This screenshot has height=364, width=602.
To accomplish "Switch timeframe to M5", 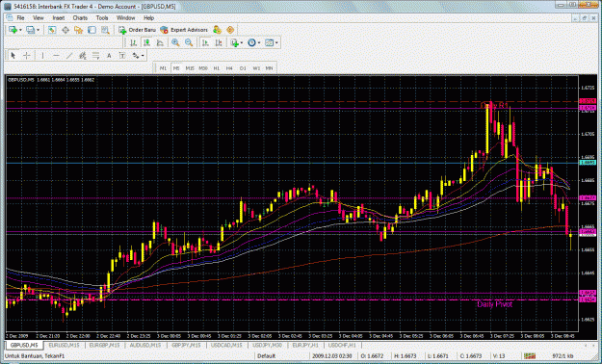I will click(x=176, y=68).
